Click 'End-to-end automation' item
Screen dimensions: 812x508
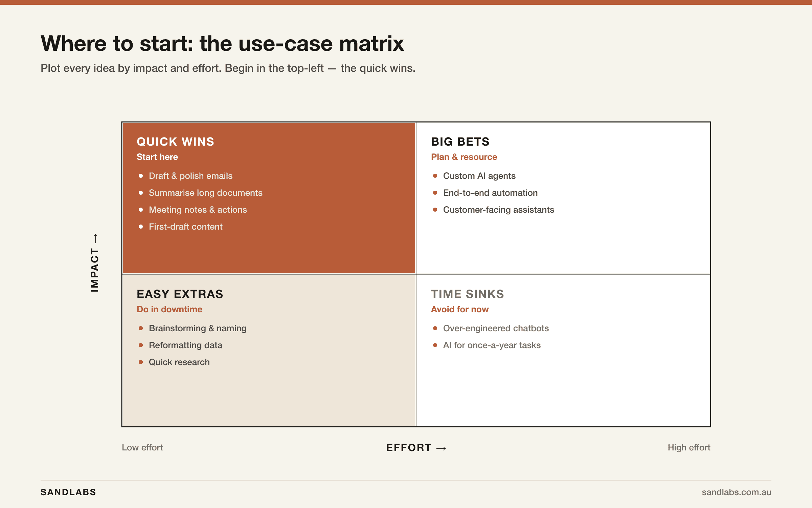[x=491, y=193]
